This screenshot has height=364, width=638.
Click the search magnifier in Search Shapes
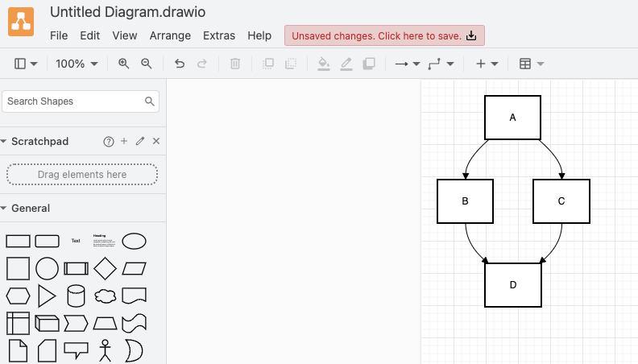coord(150,101)
